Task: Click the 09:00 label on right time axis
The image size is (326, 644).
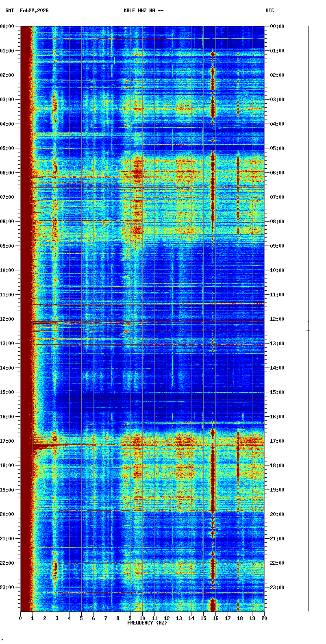Action: tap(276, 246)
